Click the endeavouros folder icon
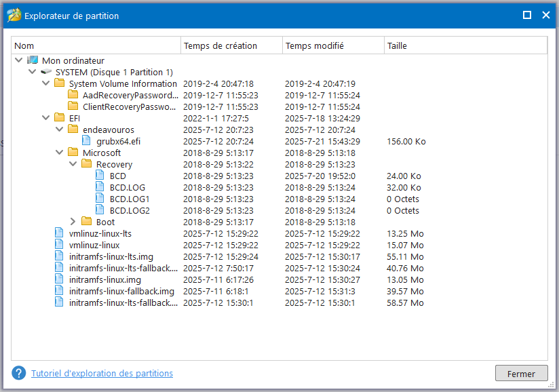The image size is (559, 392). click(73, 130)
